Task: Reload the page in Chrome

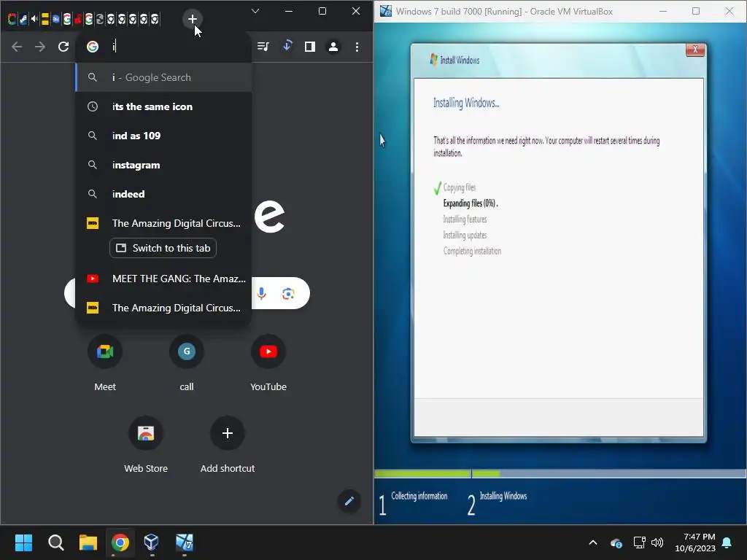Action: click(63, 47)
